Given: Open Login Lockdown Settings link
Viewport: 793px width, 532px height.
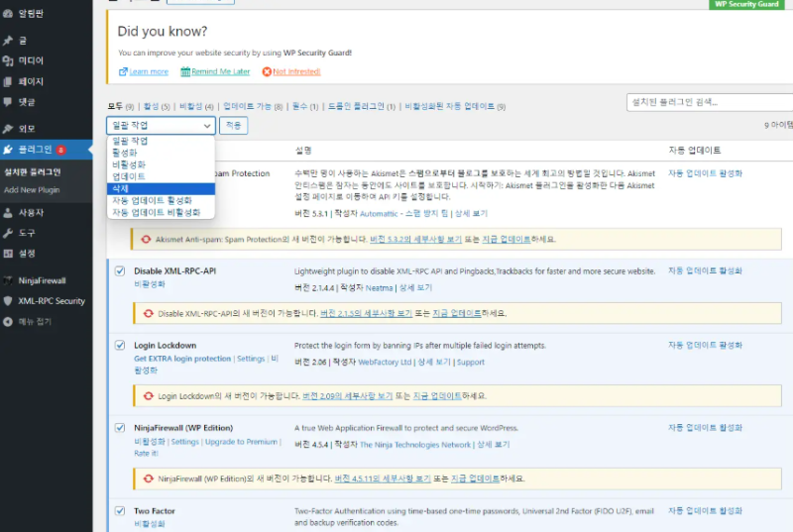Looking at the screenshot, I should tap(251, 359).
